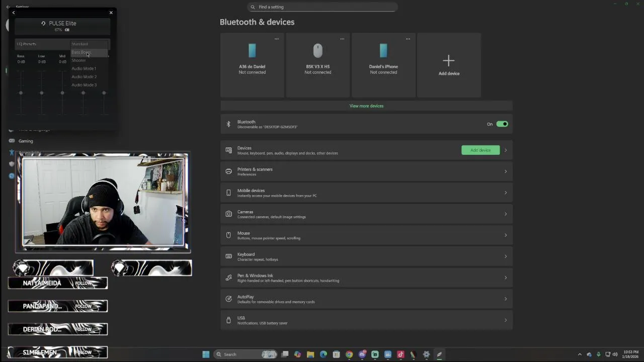Open more options for Daniel's iPhone
This screenshot has width=644, height=362.
(408, 39)
